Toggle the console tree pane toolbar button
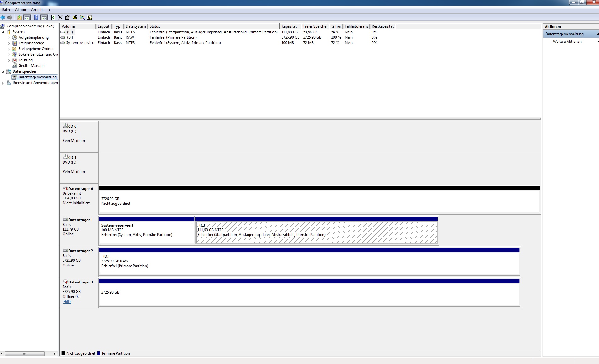Screen dimensions: 599x364 coord(27,17)
